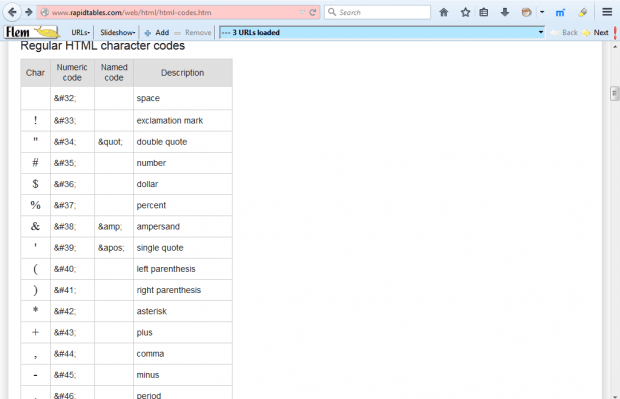Click the Search input field

point(378,12)
